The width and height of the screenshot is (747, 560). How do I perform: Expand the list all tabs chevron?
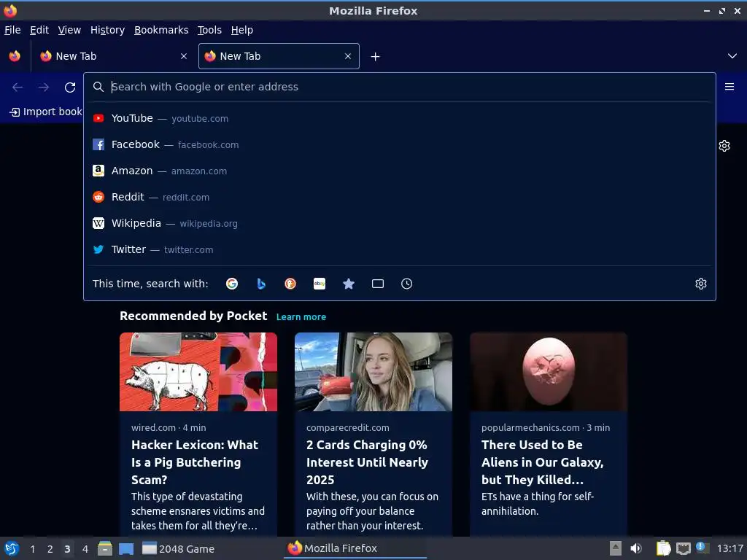coord(732,56)
